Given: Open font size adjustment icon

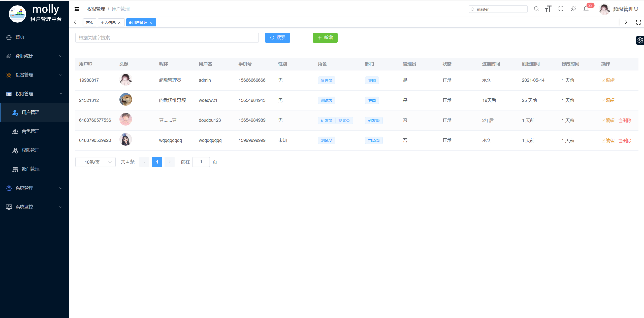Looking at the screenshot, I should point(548,9).
